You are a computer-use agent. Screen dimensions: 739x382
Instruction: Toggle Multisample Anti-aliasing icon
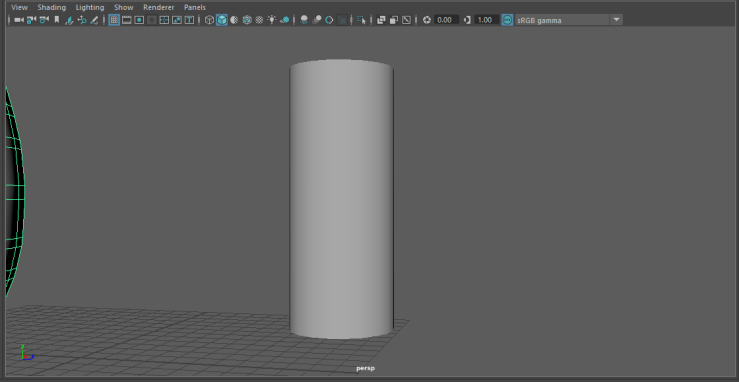tap(329, 20)
